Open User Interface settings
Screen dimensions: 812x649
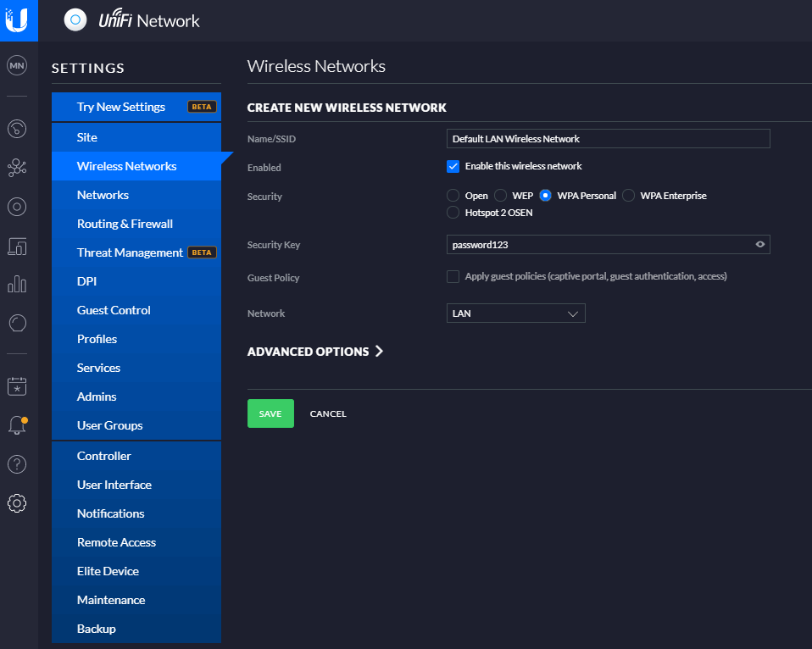pos(136,485)
